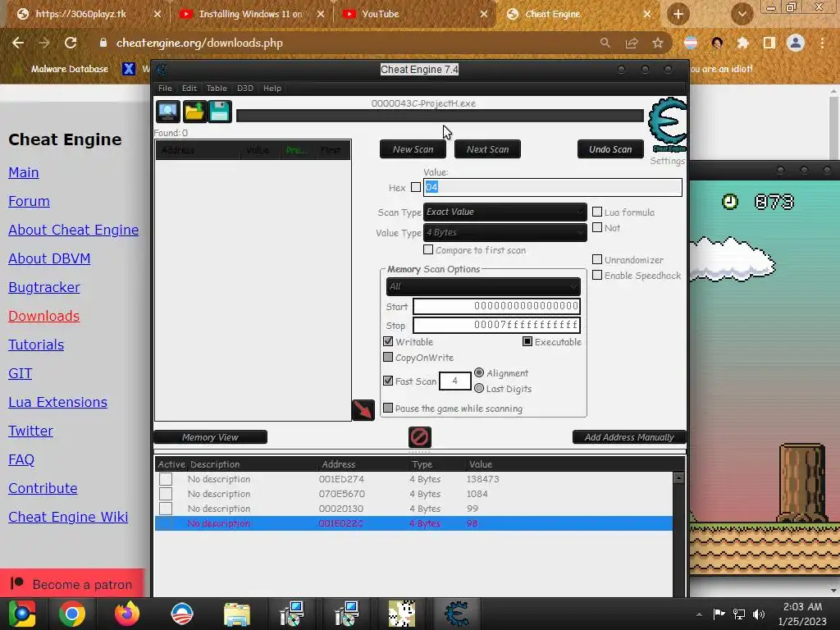Open the browser extensions puzzle icon
The height and width of the screenshot is (630, 840).
click(x=742, y=43)
